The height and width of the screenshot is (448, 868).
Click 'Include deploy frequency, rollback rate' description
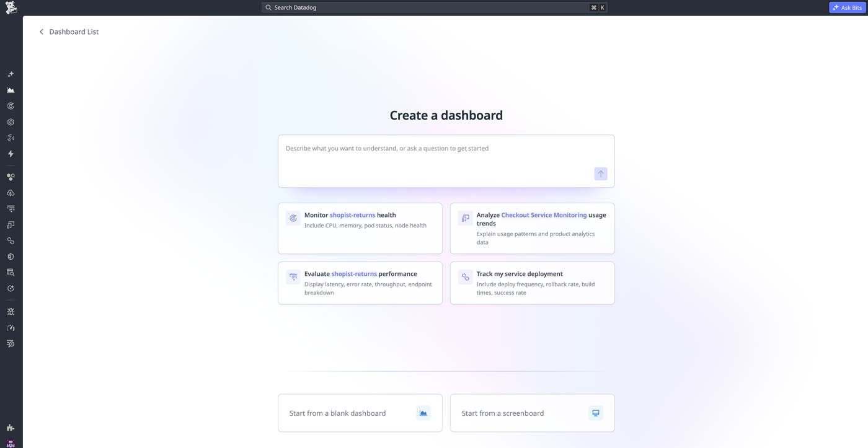pos(536,288)
